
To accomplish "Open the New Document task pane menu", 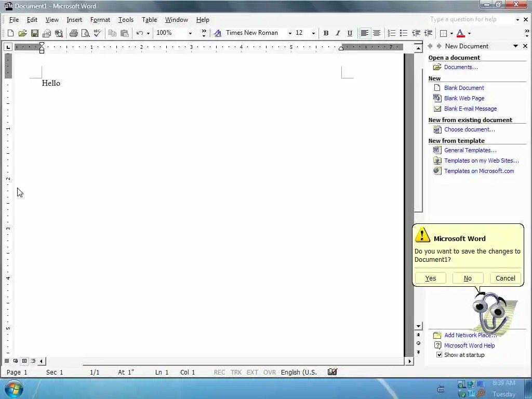I will click(515, 46).
